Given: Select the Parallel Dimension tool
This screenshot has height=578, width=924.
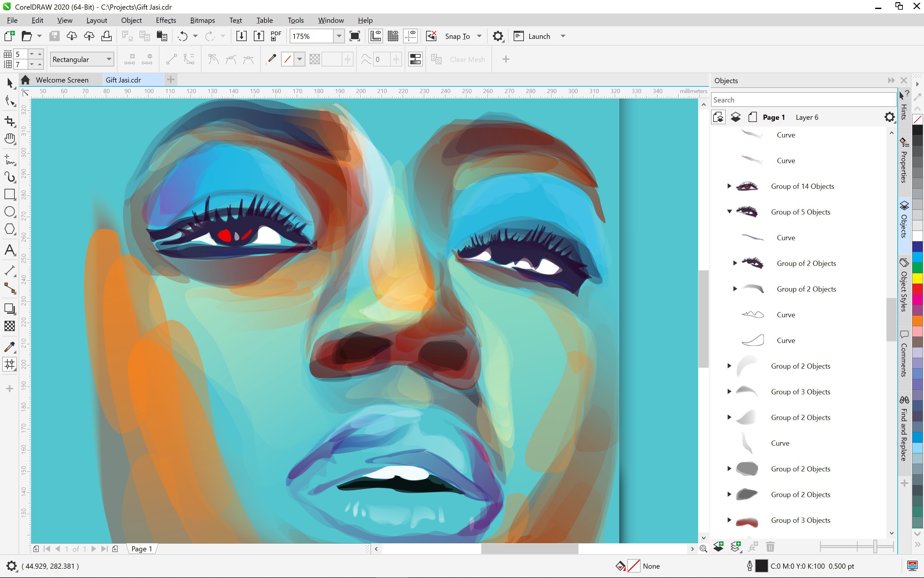Looking at the screenshot, I should pos(10,271).
